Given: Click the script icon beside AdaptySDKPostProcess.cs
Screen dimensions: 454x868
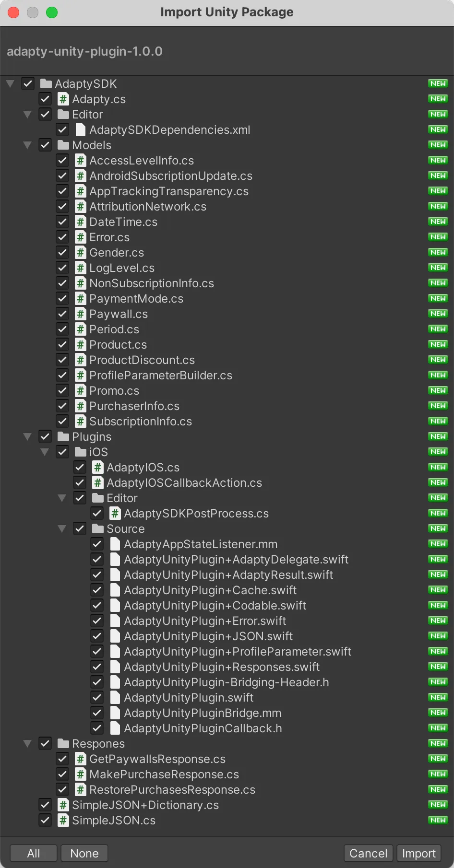Looking at the screenshot, I should 115,514.
